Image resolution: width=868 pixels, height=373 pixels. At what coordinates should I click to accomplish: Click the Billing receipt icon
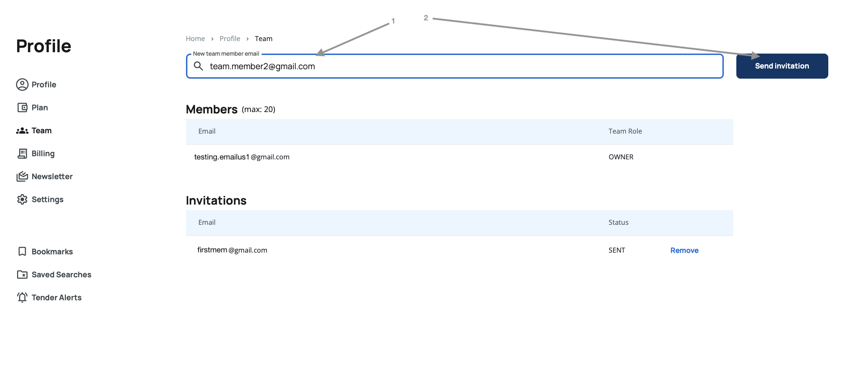(x=22, y=153)
